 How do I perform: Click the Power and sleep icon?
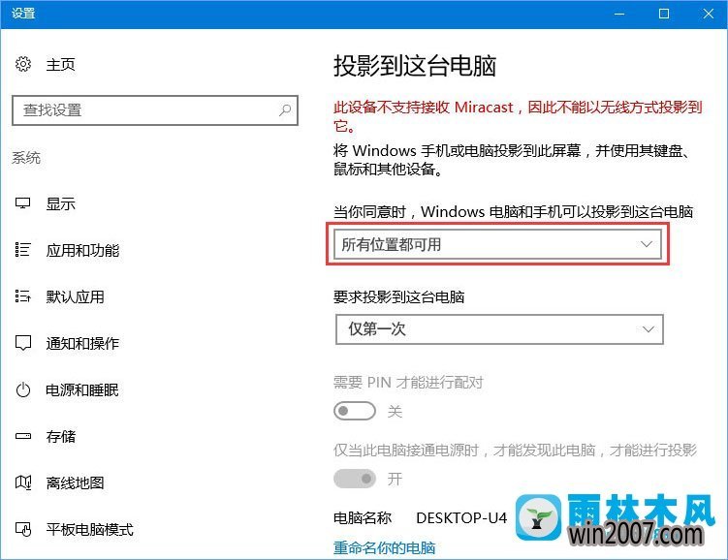[x=22, y=389]
